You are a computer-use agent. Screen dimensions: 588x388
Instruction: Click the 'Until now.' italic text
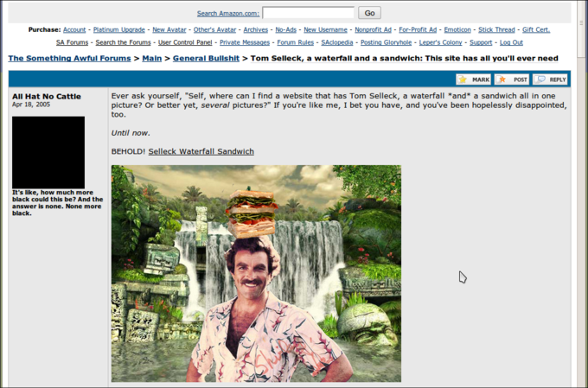pyautogui.click(x=131, y=133)
